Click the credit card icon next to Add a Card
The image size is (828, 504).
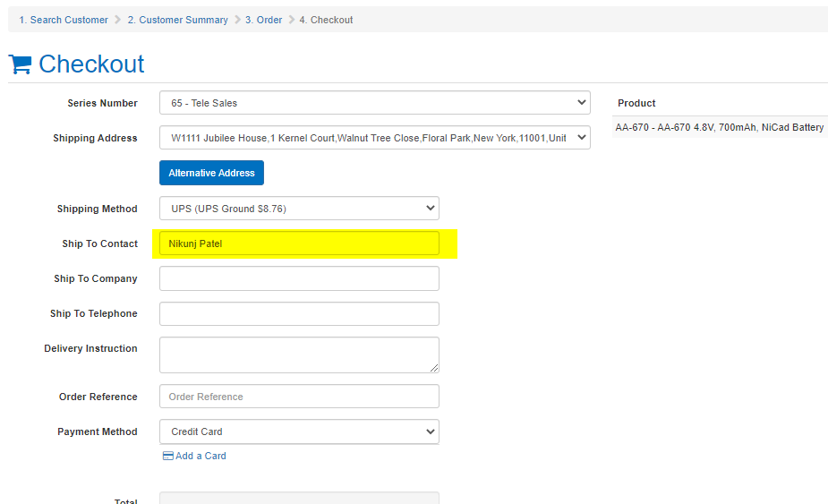click(x=168, y=456)
